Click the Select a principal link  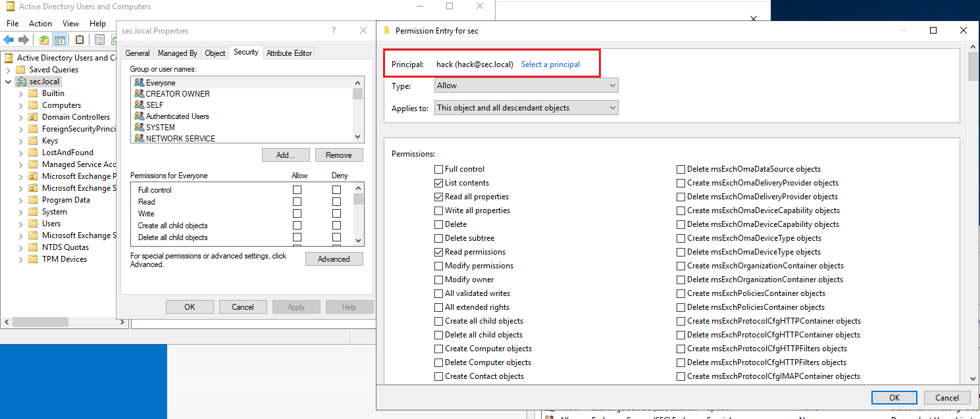[x=550, y=64]
